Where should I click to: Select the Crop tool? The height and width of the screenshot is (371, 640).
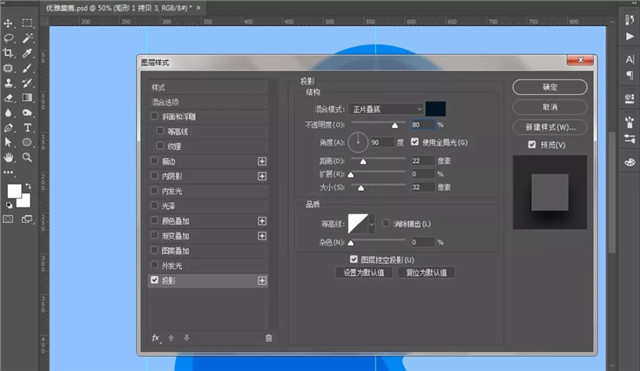click(8, 53)
